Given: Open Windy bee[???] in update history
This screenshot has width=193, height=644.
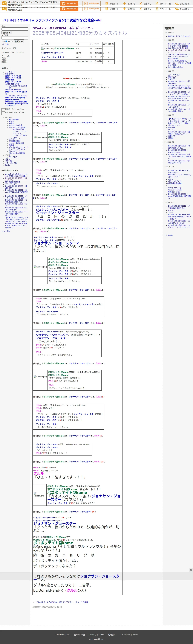Looking at the screenshot, I should pyautogui.click(x=175, y=188).
